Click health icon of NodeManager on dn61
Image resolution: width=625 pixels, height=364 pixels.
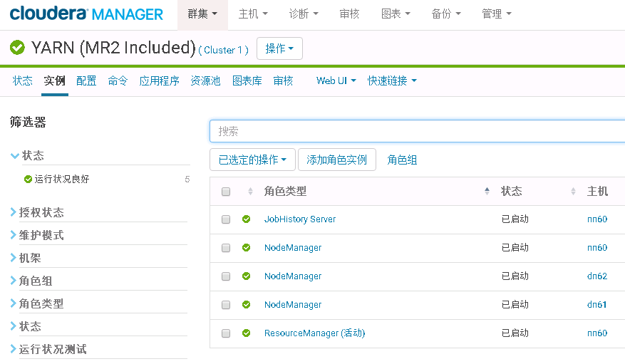coord(247,305)
